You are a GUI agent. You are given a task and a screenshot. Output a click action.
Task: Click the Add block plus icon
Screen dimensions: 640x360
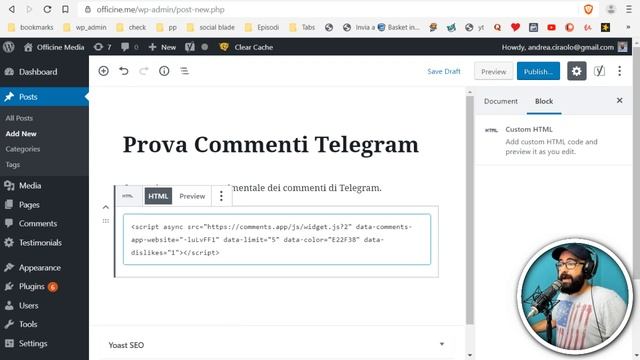point(104,71)
